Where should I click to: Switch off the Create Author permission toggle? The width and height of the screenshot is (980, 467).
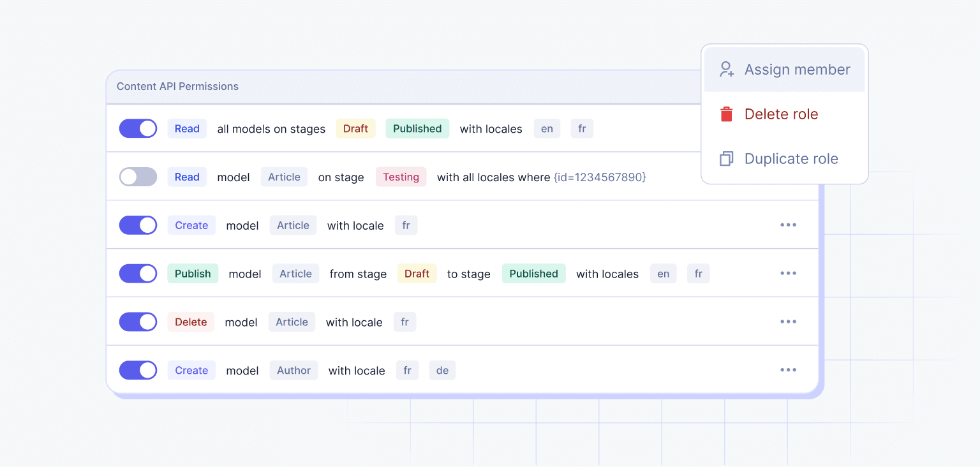[x=138, y=371]
